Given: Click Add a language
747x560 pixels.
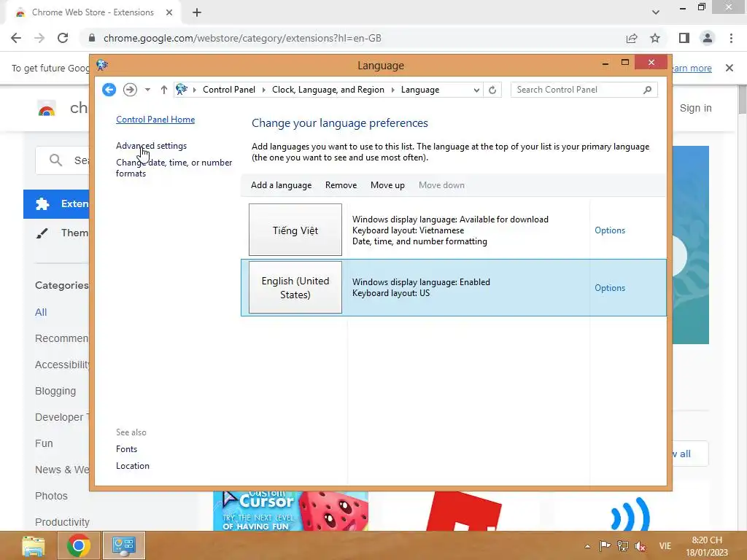Looking at the screenshot, I should point(281,185).
